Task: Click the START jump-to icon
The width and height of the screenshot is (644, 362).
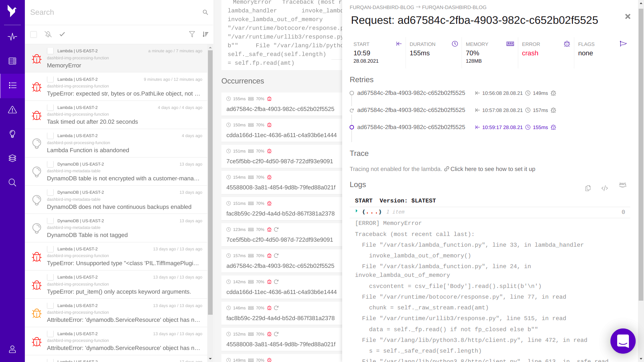Action: coord(399,44)
